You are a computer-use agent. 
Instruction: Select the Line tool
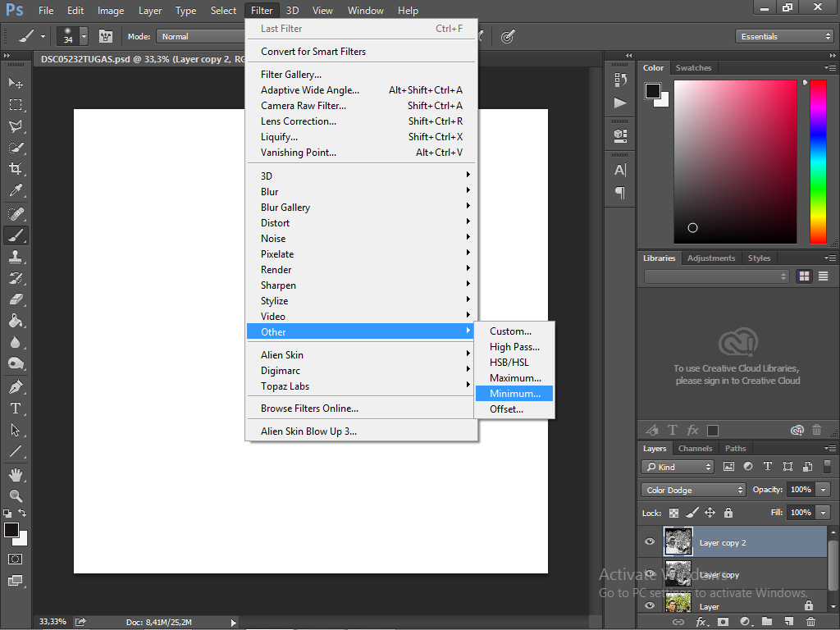16,451
